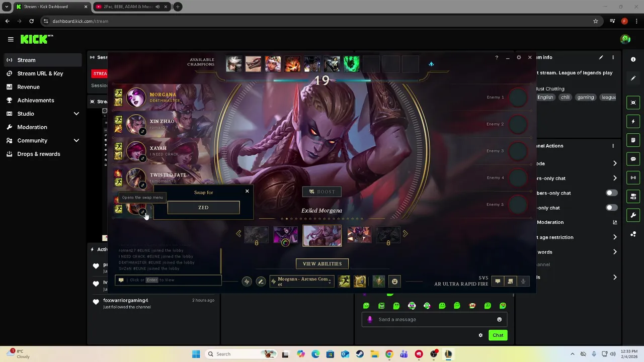Click the VIEW ABILITIES button
Screen dimensions: 644x362
pyautogui.click(x=322, y=263)
